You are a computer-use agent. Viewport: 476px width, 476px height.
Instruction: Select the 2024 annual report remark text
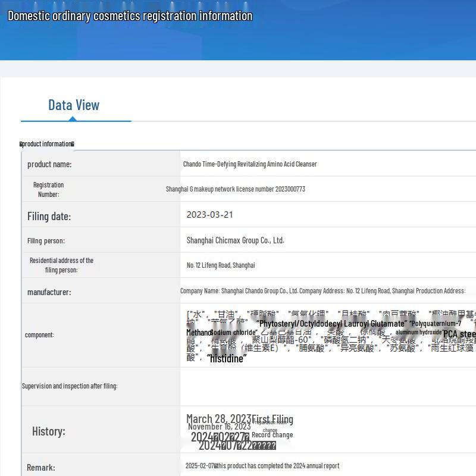[262, 466]
